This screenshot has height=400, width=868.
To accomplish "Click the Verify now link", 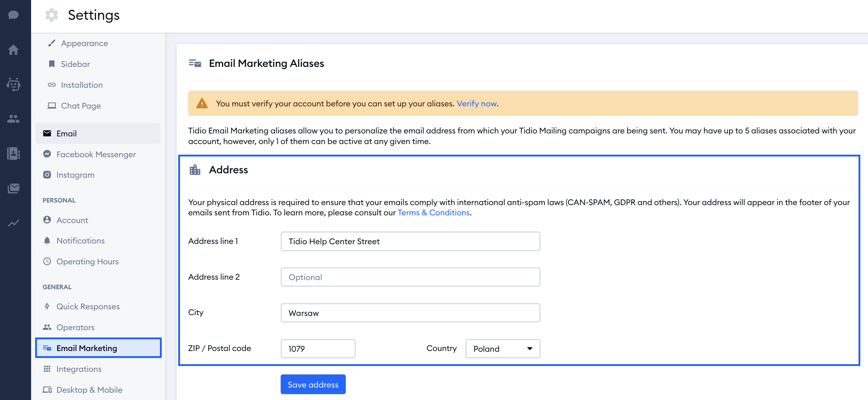I will point(476,103).
